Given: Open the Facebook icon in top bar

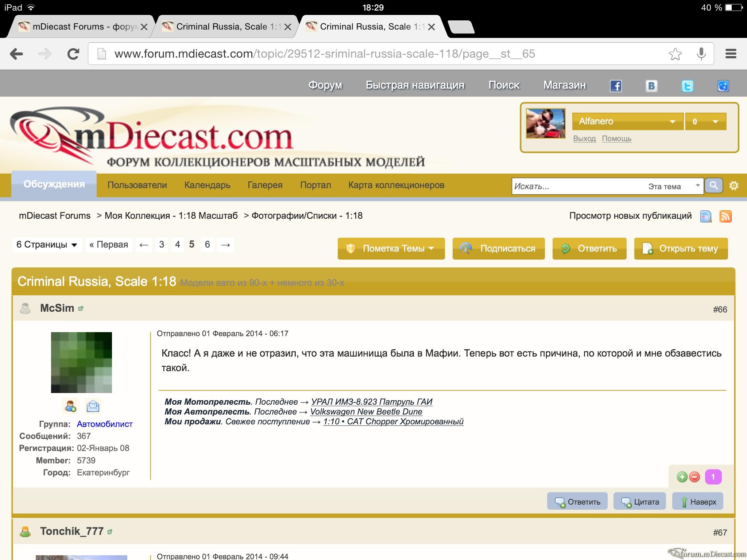Looking at the screenshot, I should point(616,86).
